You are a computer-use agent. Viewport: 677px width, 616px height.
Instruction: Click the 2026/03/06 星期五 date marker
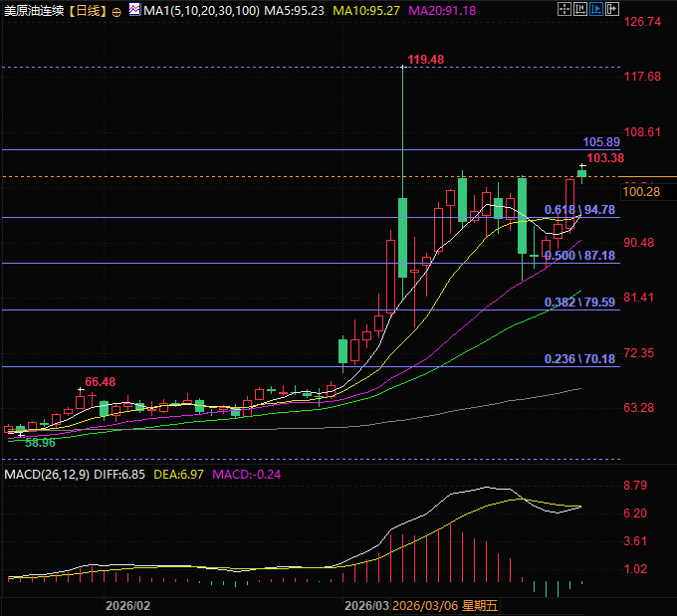point(445,606)
